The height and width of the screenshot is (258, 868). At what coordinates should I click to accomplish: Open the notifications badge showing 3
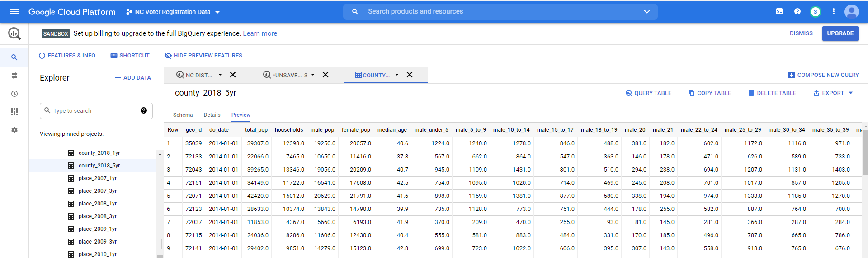point(815,12)
